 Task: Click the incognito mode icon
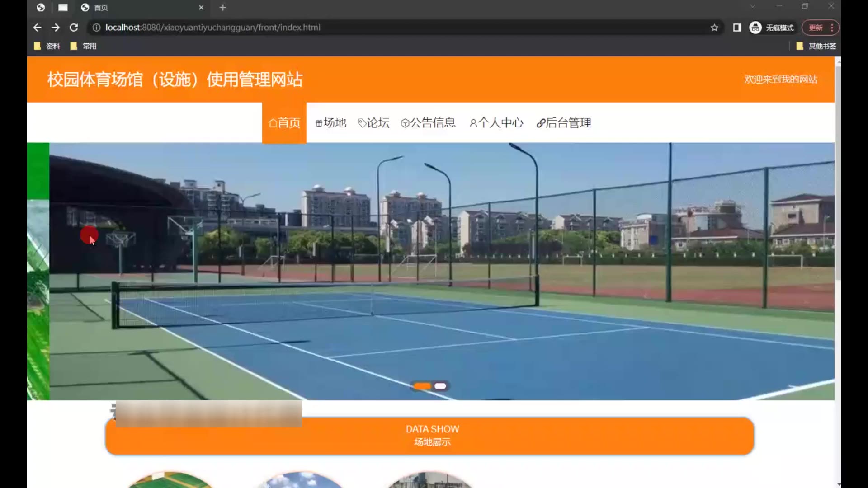(x=755, y=28)
